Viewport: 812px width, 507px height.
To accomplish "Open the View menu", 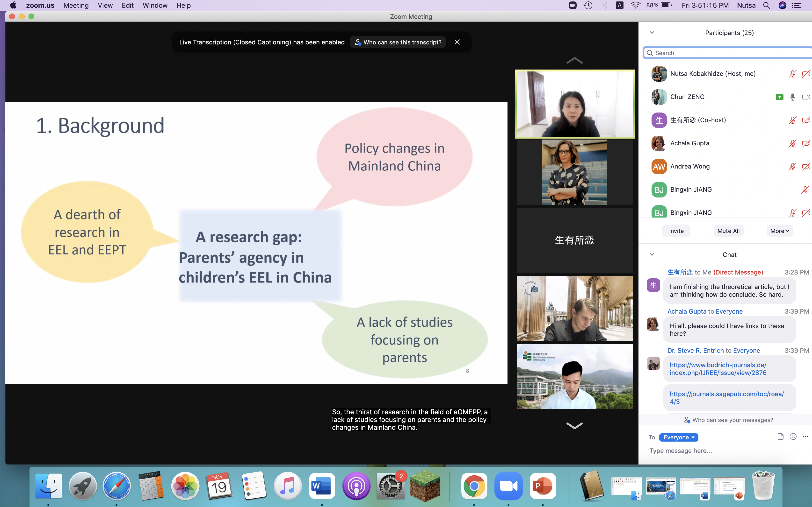I will pyautogui.click(x=105, y=5).
